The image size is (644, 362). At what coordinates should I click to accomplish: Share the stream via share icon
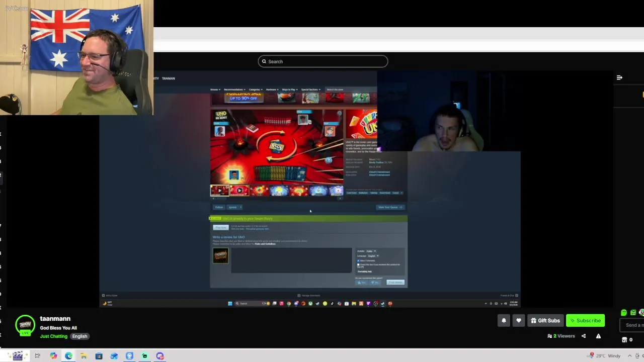584,336
